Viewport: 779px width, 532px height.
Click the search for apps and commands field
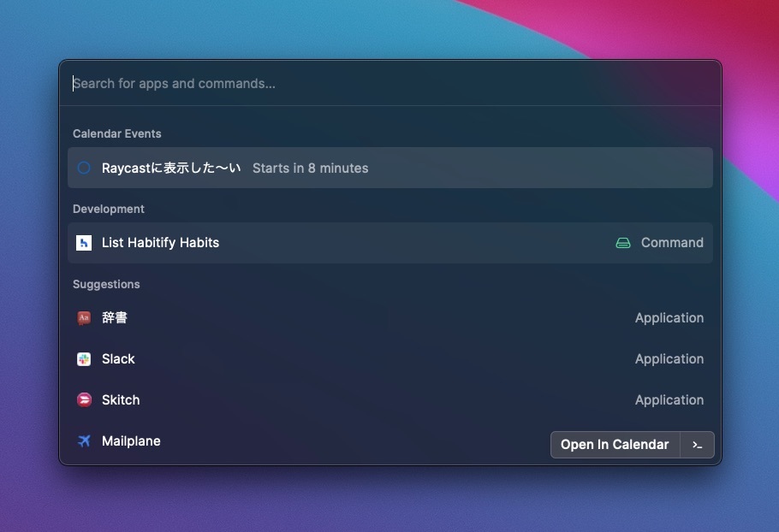coord(390,83)
